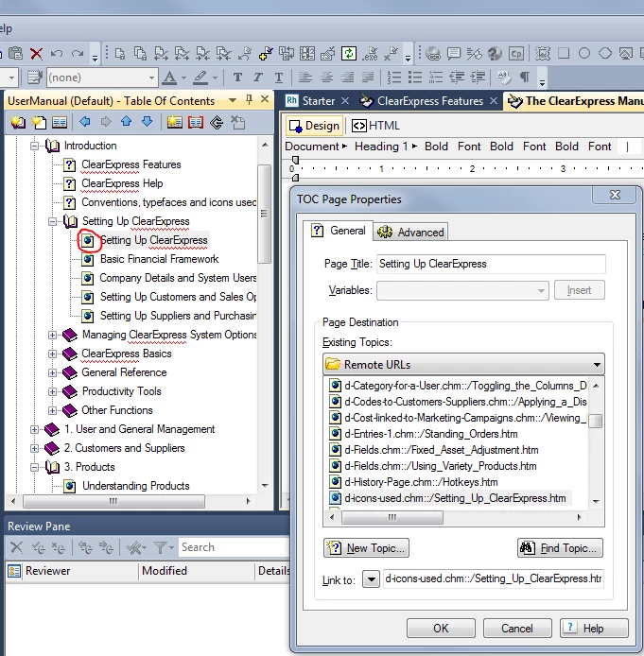
Task: Click OK in TOC Page Properties
Action: pyautogui.click(x=441, y=628)
